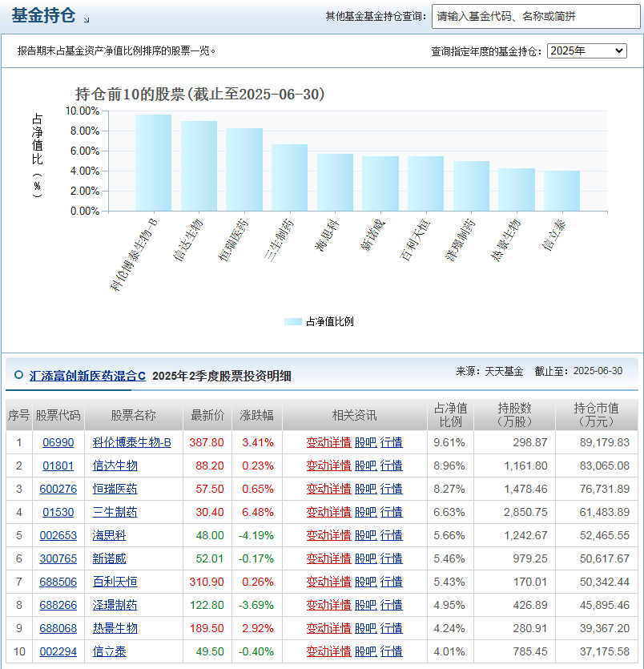The image size is (644, 669).
Task: Open 新诺威 stock name link
Action: pyautogui.click(x=109, y=558)
